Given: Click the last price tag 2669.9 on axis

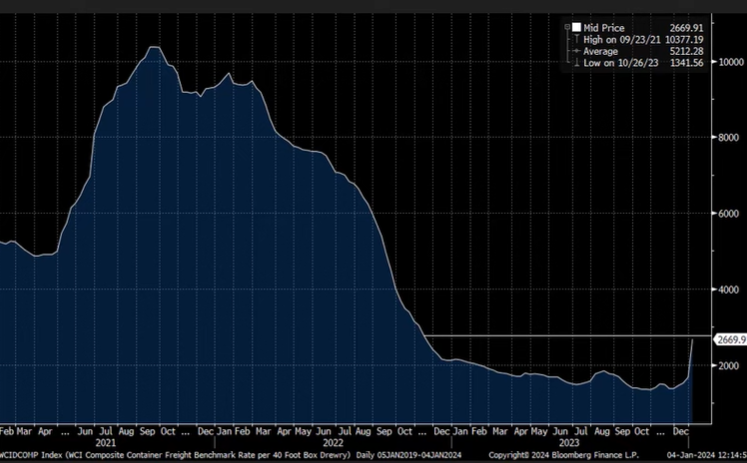Looking at the screenshot, I should [x=730, y=340].
